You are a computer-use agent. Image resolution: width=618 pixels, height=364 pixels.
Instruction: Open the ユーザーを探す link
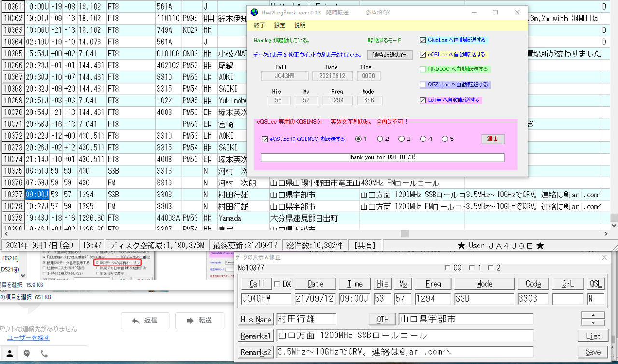28,337
